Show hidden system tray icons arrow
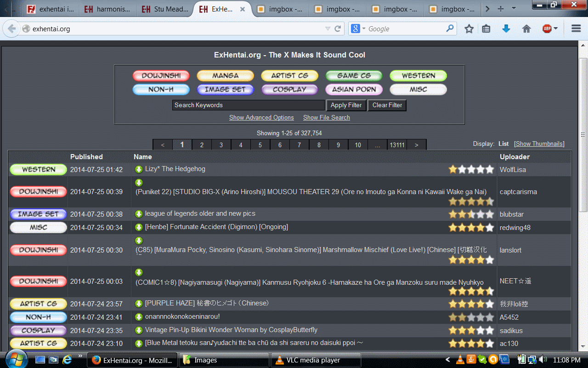 tap(448, 360)
